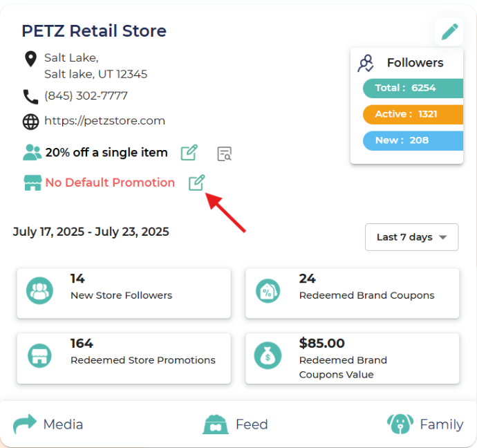
Task: Click the pencil edit icon beside store name
Action: coord(449,31)
